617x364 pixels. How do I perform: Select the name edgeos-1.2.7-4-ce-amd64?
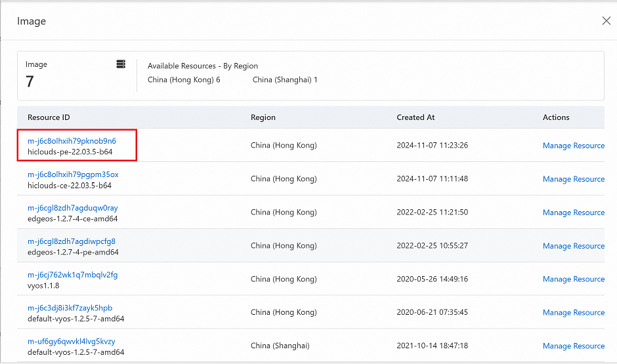pos(72,218)
